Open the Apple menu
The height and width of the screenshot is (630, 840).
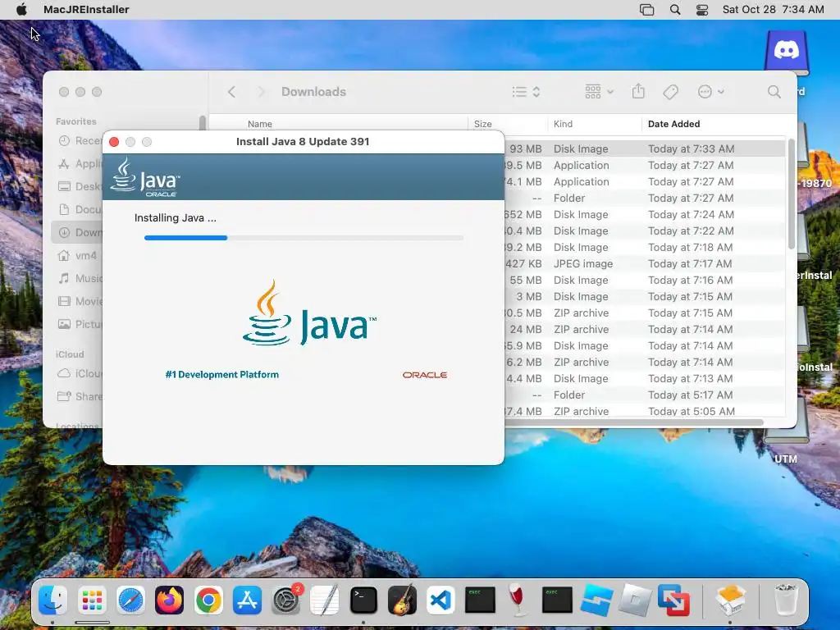[x=21, y=10]
